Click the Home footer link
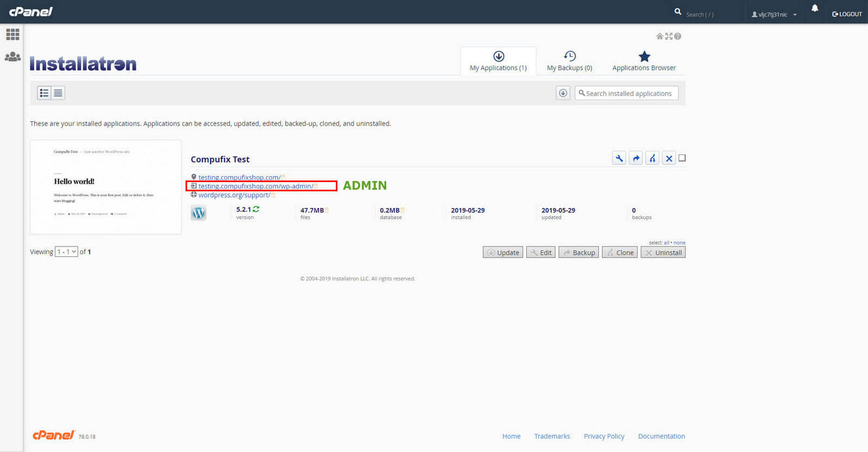The height and width of the screenshot is (452, 868). point(511,436)
